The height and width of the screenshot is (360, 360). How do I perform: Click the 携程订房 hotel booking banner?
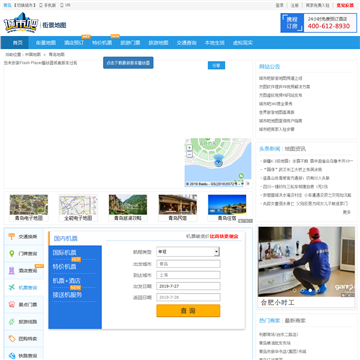click(318, 23)
